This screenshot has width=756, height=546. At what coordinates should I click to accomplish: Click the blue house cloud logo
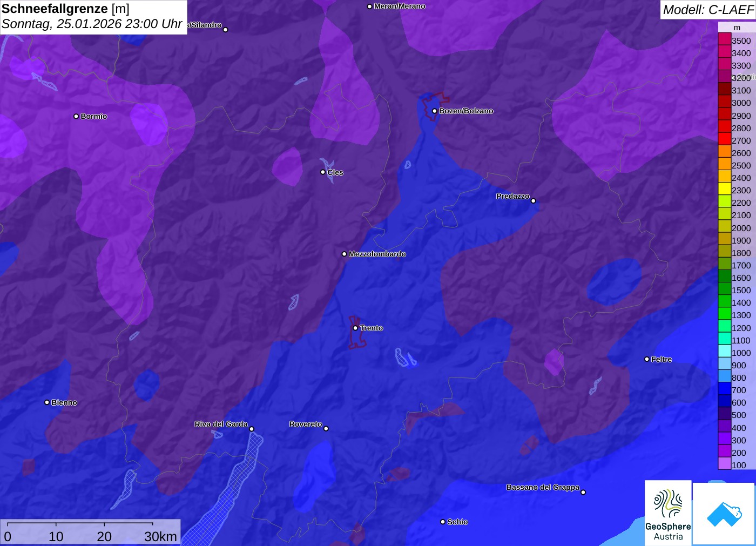click(x=724, y=514)
